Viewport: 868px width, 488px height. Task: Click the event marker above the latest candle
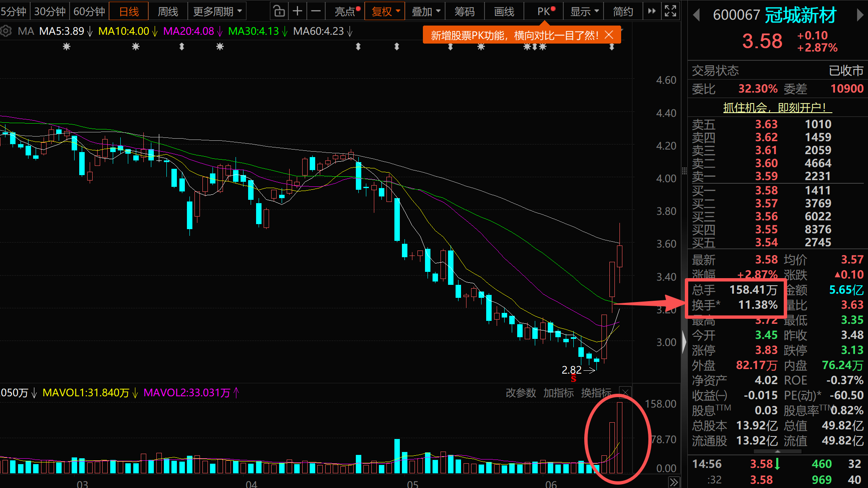(611, 47)
